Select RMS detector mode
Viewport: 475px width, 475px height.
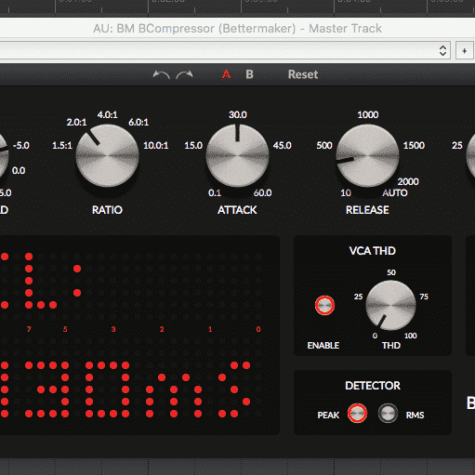pos(388,413)
